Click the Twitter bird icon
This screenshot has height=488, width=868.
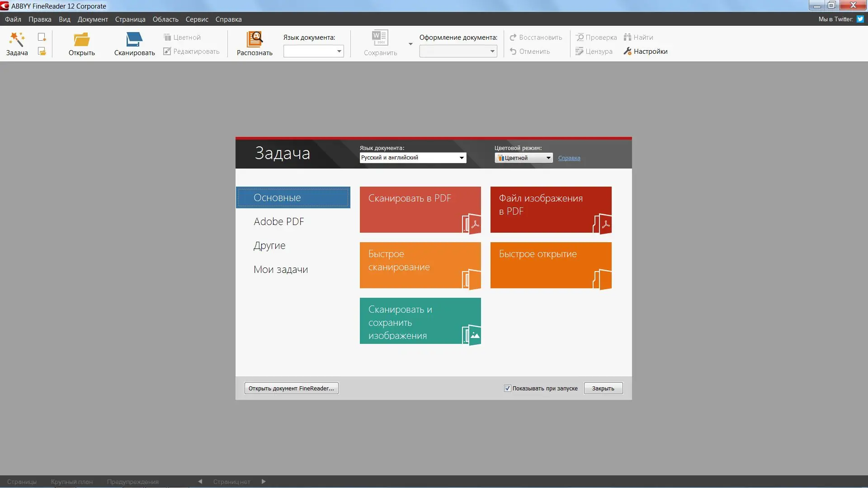click(x=860, y=19)
